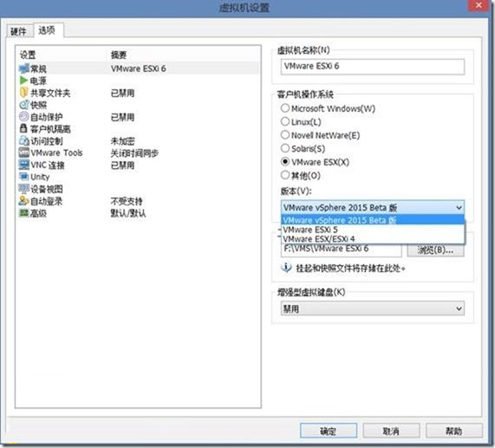Click the VMware Tools icon
Image resolution: width=495 pixels, height=448 pixels.
[x=24, y=153]
